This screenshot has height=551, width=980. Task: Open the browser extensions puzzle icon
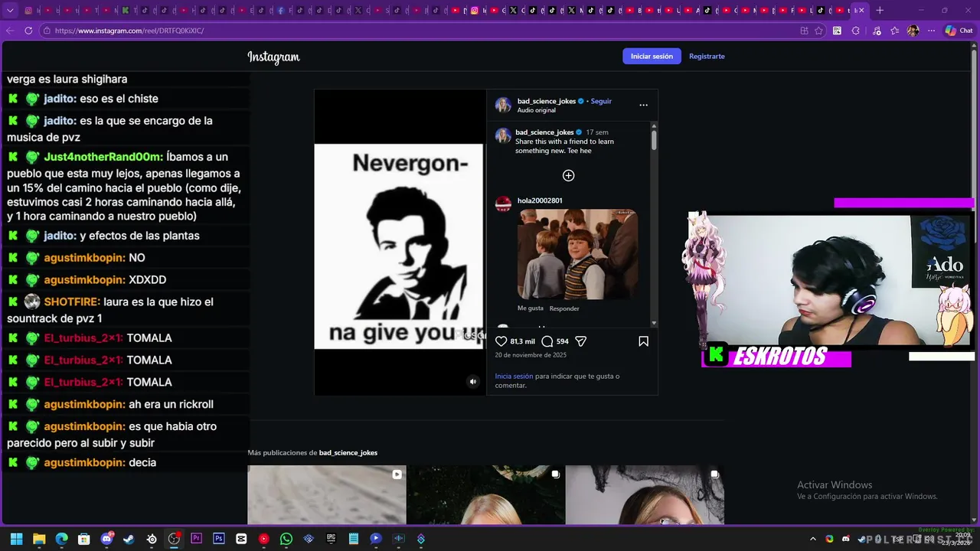pos(855,31)
